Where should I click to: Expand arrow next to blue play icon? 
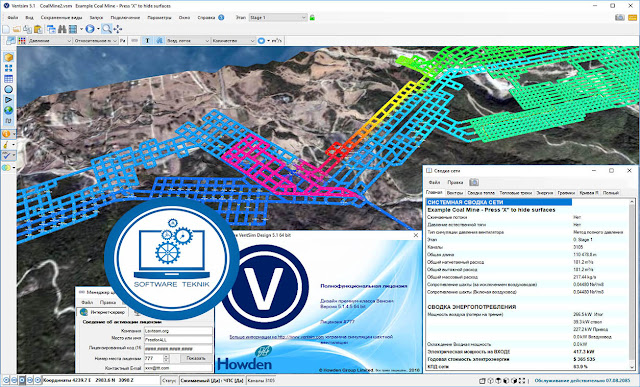coord(98,29)
